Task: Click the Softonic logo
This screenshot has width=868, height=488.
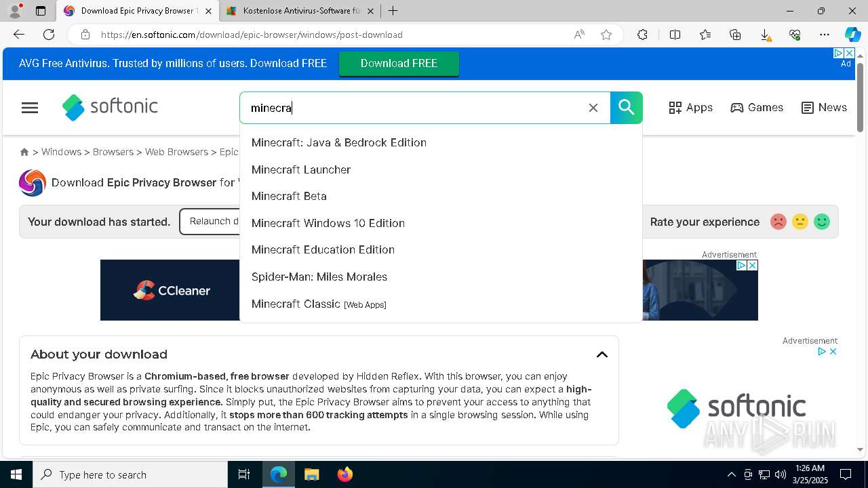Action: tap(110, 107)
